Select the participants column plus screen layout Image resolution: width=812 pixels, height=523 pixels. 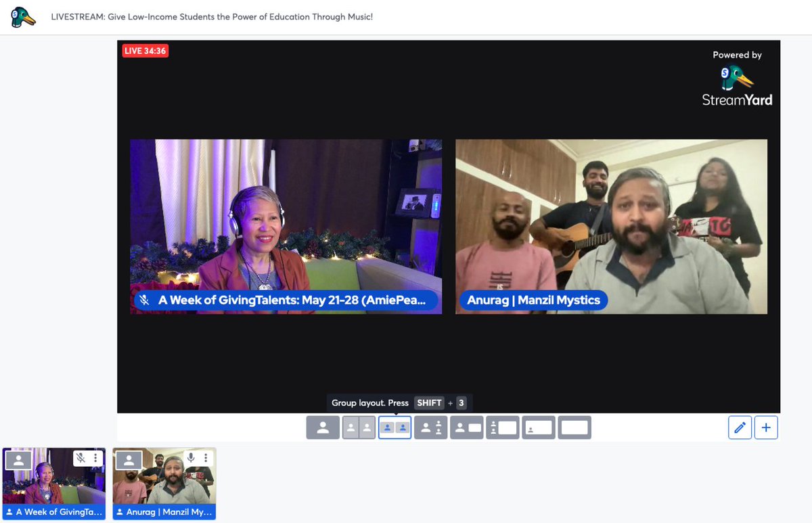502,428
